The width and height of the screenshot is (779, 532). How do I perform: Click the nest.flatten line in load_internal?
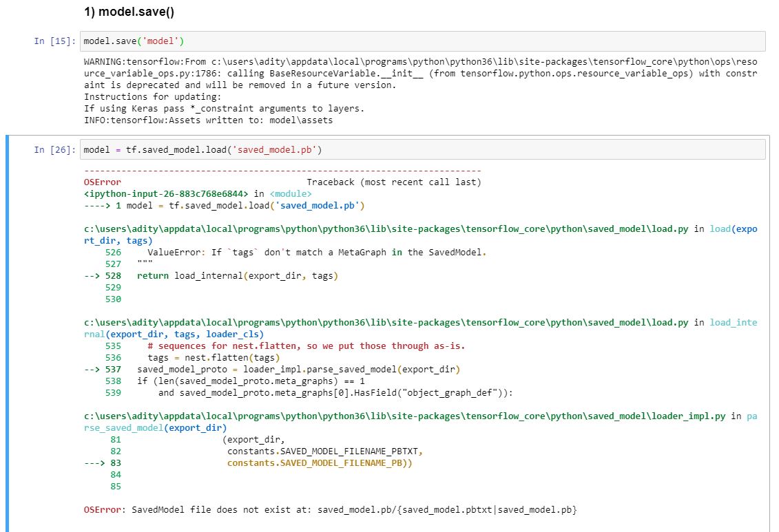(193, 357)
